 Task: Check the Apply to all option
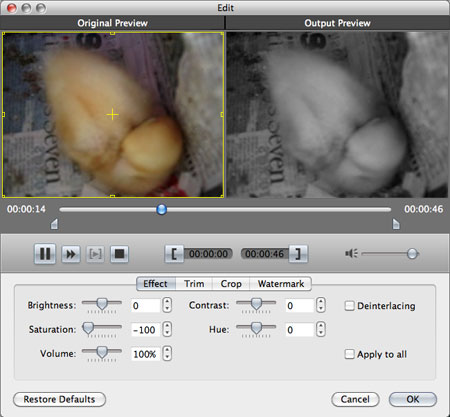[349, 354]
